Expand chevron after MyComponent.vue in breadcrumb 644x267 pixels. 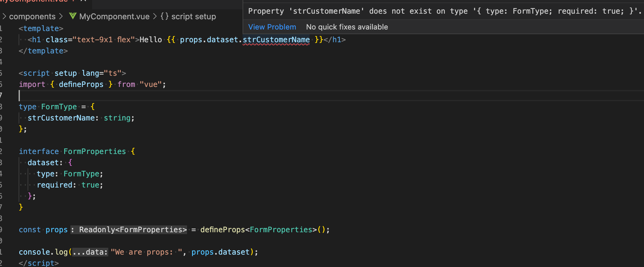155,16
